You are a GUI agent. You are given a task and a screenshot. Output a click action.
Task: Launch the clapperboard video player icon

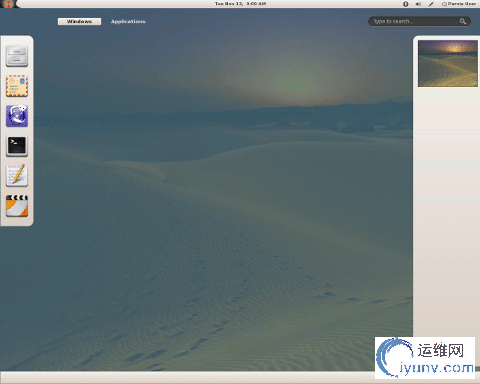(17, 206)
